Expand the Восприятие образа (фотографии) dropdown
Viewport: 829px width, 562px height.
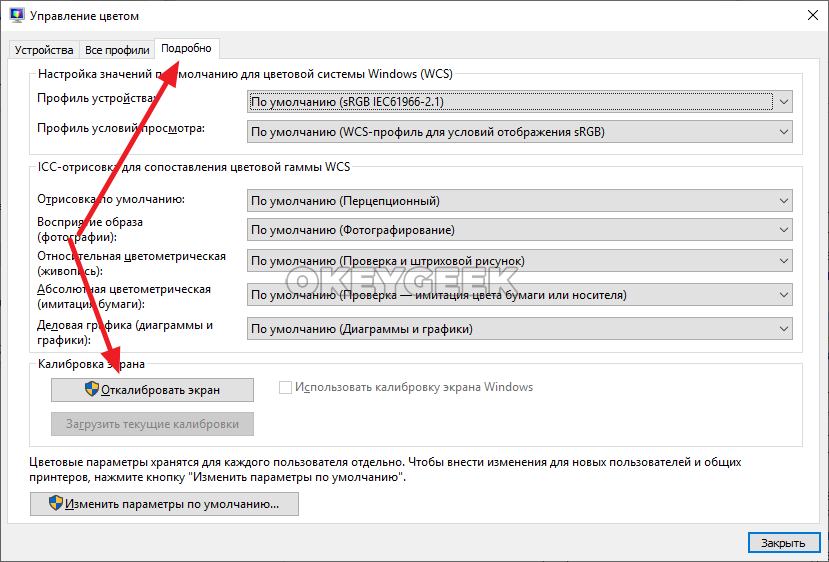click(519, 230)
